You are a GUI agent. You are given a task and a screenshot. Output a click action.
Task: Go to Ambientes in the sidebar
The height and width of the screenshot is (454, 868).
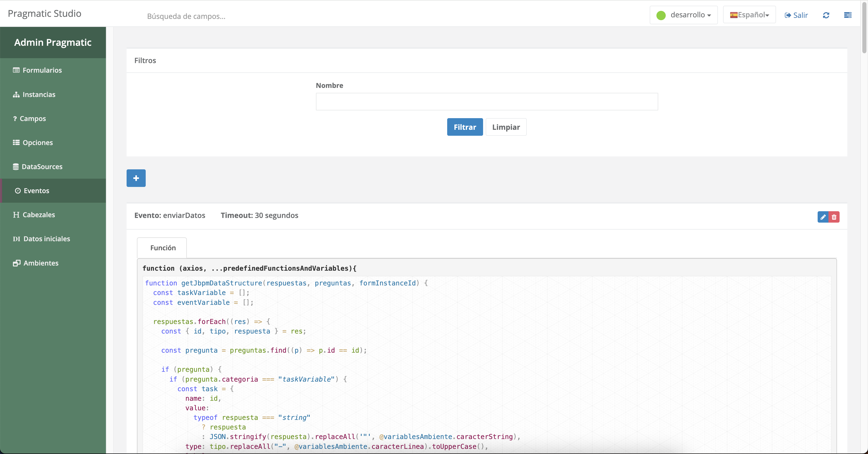tap(53, 263)
